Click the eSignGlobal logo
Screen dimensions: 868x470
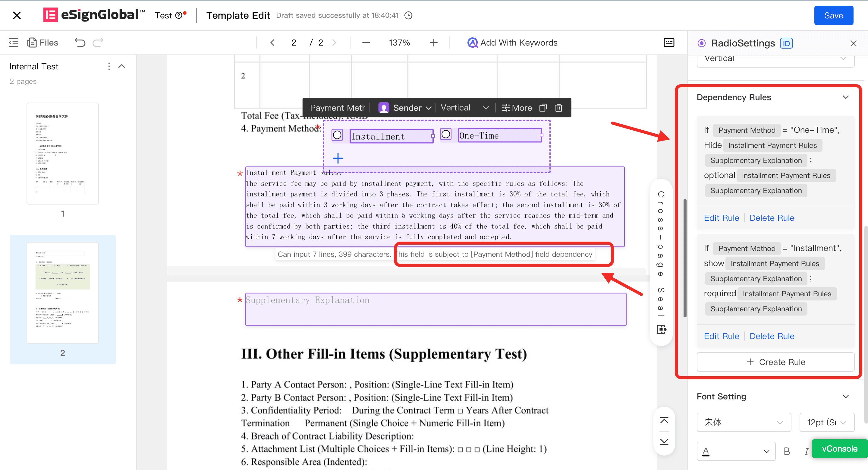click(94, 15)
